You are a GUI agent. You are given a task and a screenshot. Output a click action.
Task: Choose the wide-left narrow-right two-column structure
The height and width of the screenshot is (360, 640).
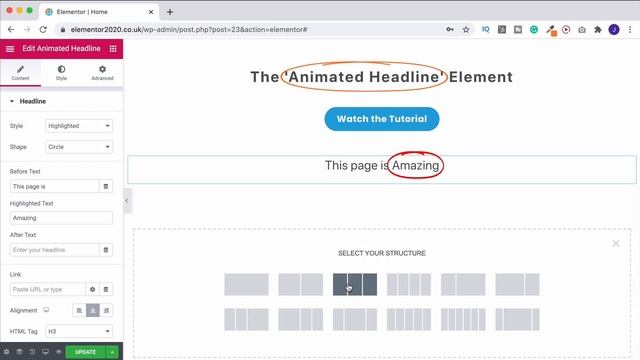(x=518, y=284)
